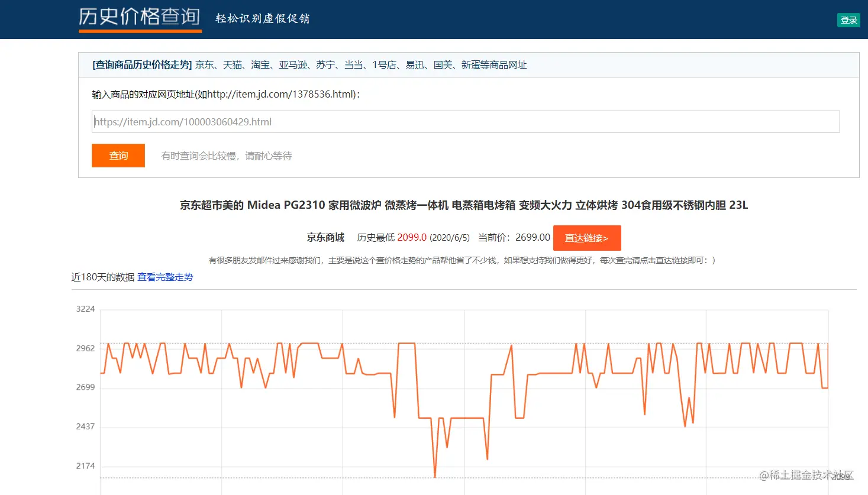Click the 3224 y-axis label

[85, 309]
